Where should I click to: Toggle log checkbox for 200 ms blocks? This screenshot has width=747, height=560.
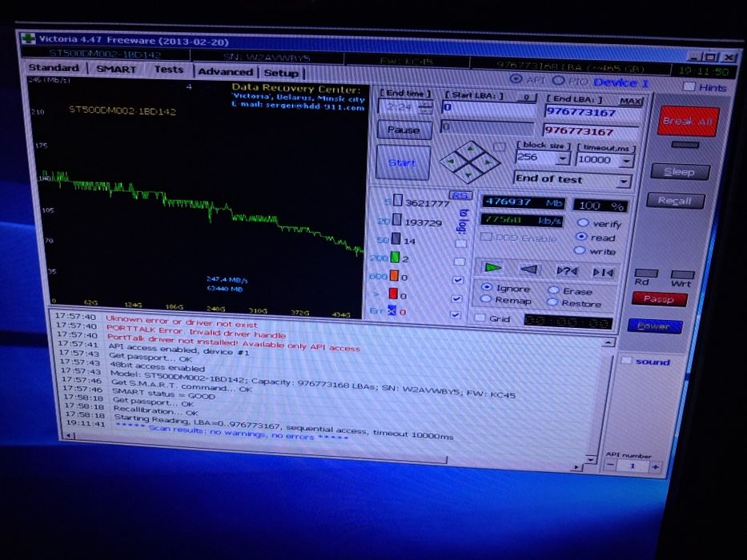pyautogui.click(x=459, y=262)
